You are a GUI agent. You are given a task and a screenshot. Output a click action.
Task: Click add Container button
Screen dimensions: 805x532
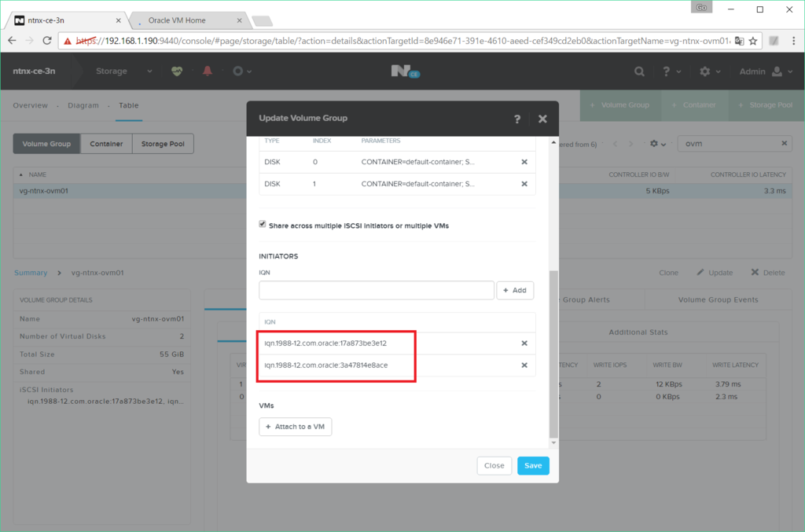coord(694,105)
